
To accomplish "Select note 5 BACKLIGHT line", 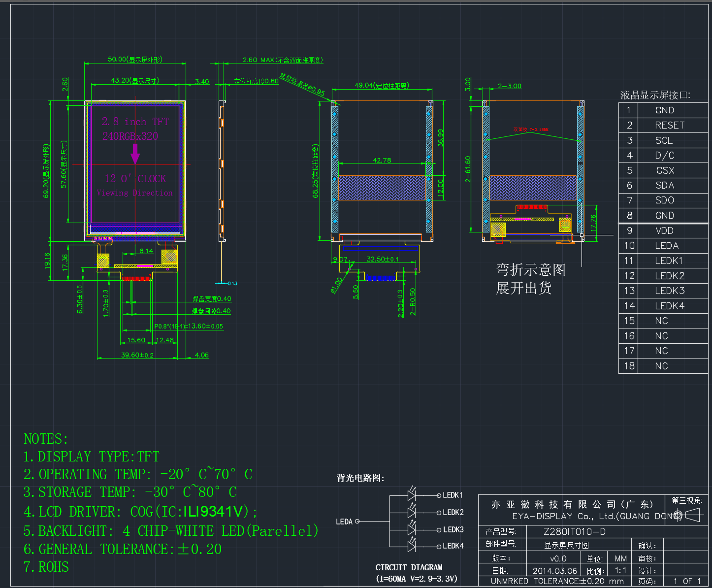I will 171,531.
